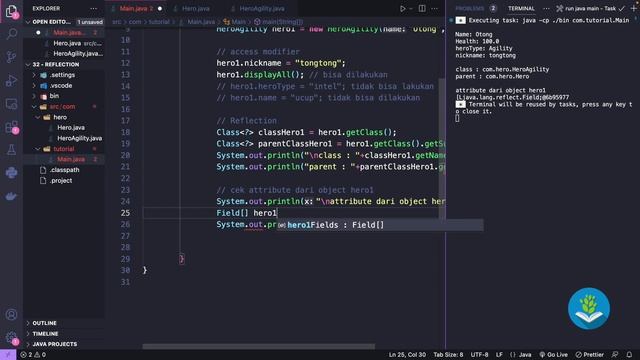Viewport: 640px width, 360px height.
Task: Open the Testing flask view
Action: (11, 150)
